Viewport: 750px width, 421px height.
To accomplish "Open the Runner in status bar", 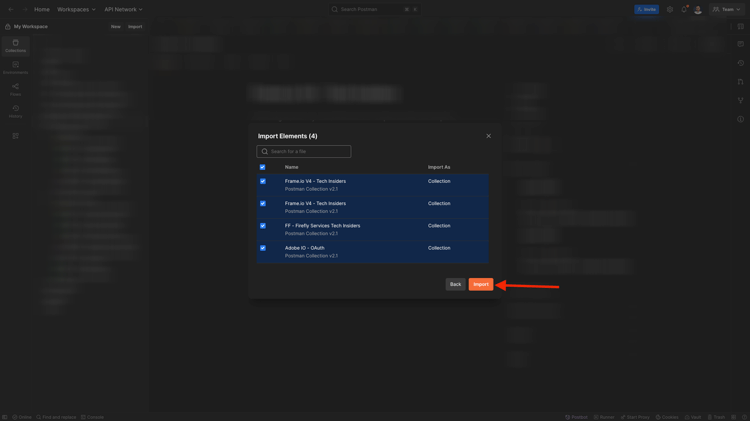I will (x=604, y=417).
